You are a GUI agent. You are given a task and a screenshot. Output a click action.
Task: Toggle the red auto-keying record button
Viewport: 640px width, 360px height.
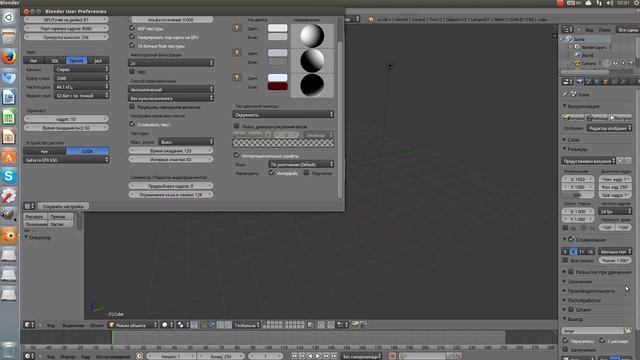[x=392, y=356]
